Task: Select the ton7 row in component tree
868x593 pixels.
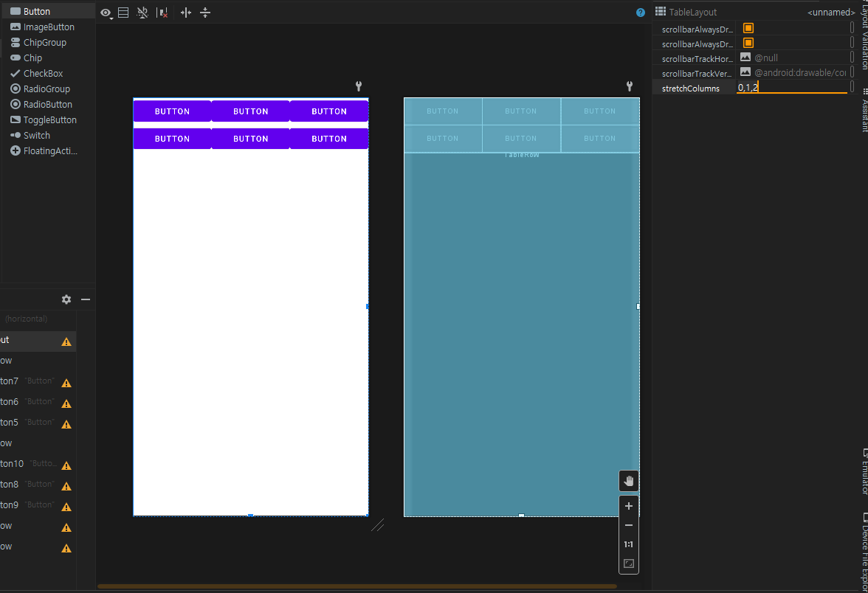Action: pos(38,381)
